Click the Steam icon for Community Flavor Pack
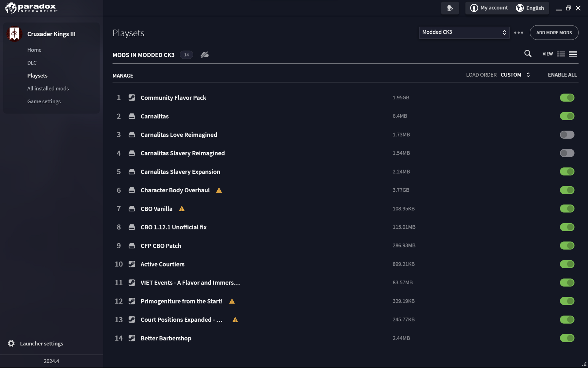The image size is (588, 368). pyautogui.click(x=132, y=98)
